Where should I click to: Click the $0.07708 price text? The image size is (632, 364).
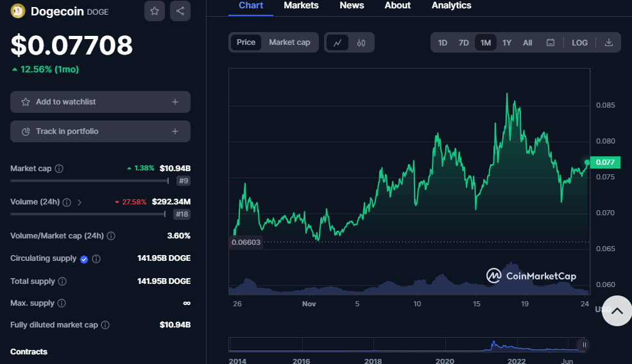[x=71, y=45]
